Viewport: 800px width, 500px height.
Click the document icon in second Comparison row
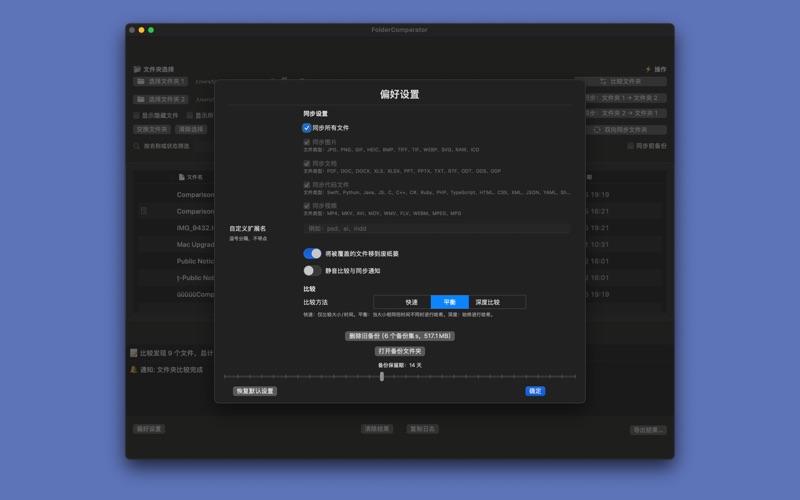point(144,211)
